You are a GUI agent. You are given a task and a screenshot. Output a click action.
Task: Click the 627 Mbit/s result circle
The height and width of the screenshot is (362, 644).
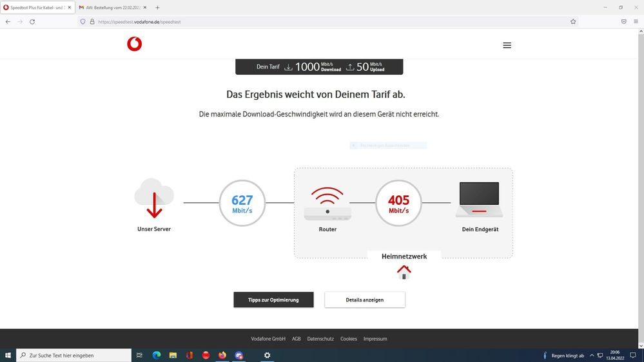pos(242,203)
